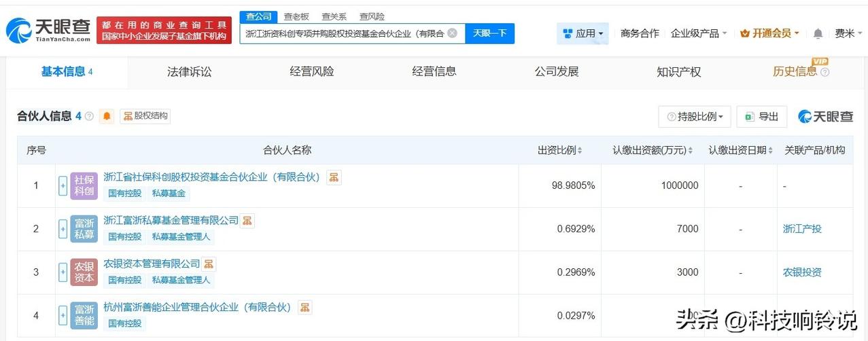Expand row 3 农银资本 with plus toggle
Screen dimensions: 868x341
click(63, 272)
